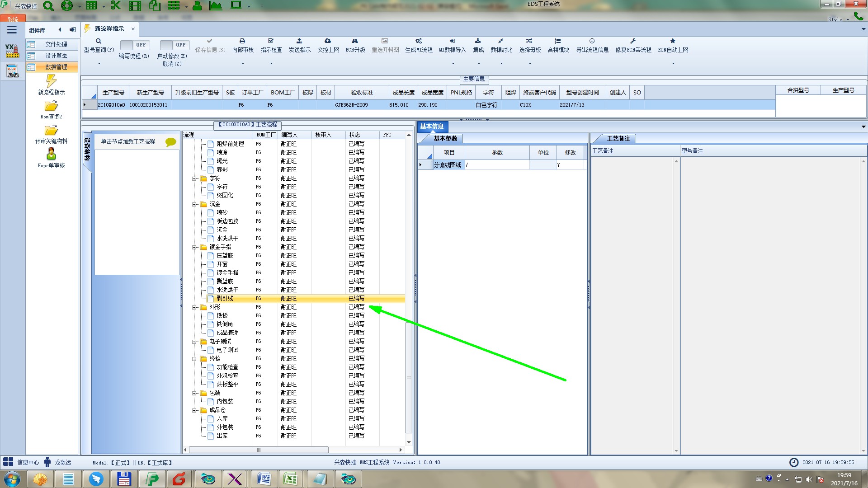Collapse the 镀金手指 folder node

pos(194,247)
